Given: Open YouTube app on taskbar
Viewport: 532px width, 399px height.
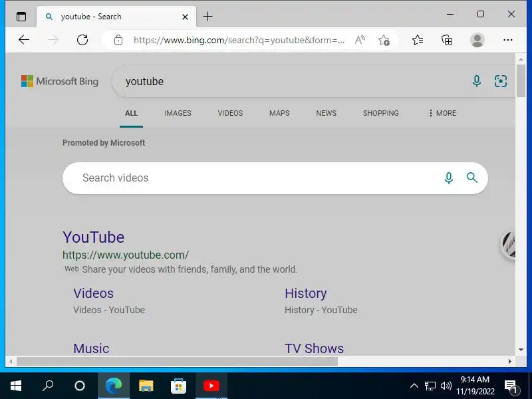Looking at the screenshot, I should coord(211,386).
